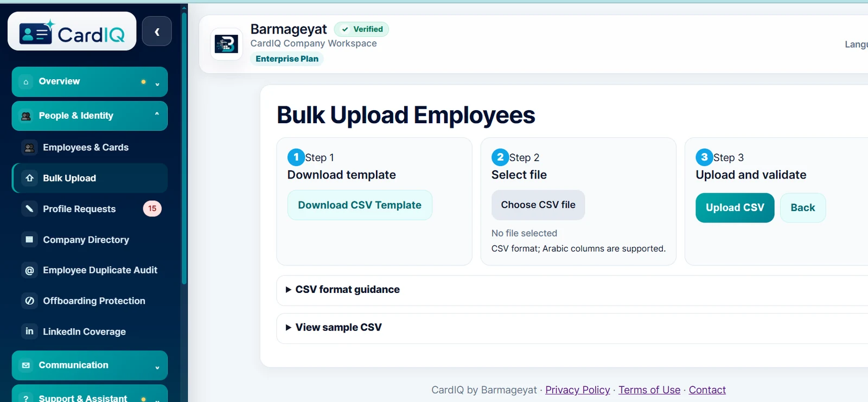
Task: Click the LinkedIn Coverage 'in' icon
Action: click(x=29, y=331)
